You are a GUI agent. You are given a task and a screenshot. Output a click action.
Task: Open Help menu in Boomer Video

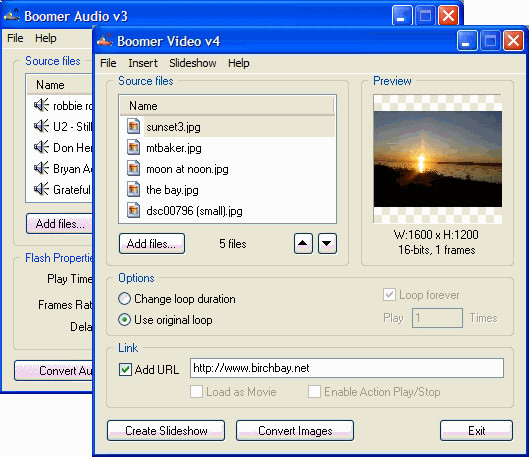pos(239,63)
